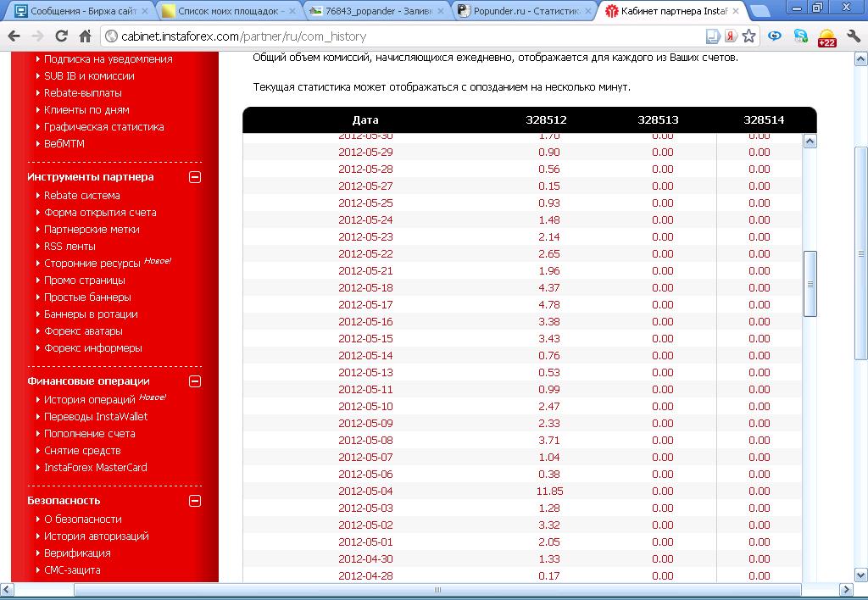
Task: Open the weather extension showing +22
Action: pos(826,37)
